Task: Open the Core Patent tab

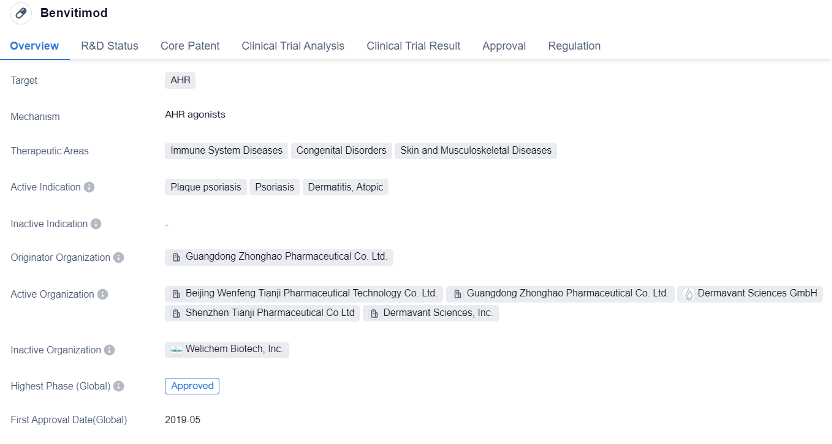Action: pyautogui.click(x=190, y=46)
